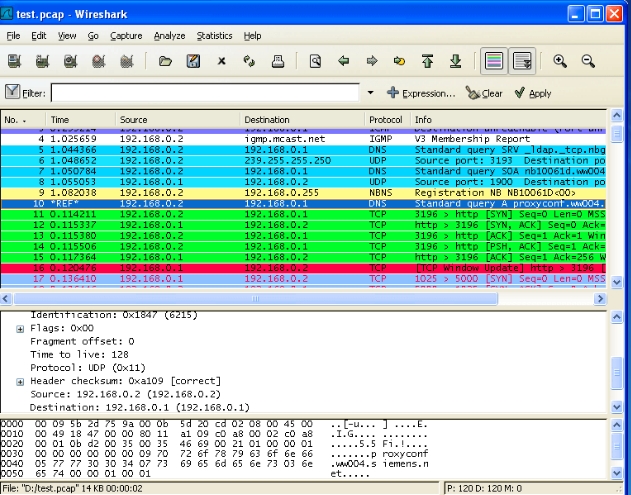Select packet 6 to 239.255.255.250
The image size is (631, 495).
303,161
